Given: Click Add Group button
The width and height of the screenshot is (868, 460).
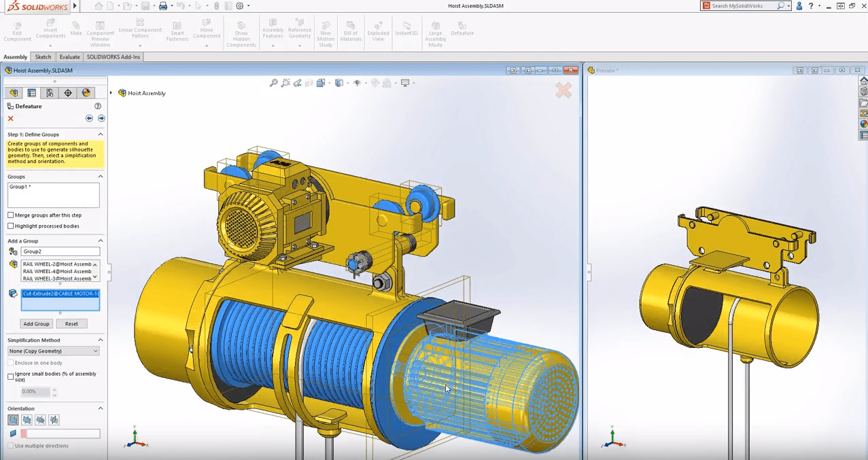Looking at the screenshot, I should point(37,324).
